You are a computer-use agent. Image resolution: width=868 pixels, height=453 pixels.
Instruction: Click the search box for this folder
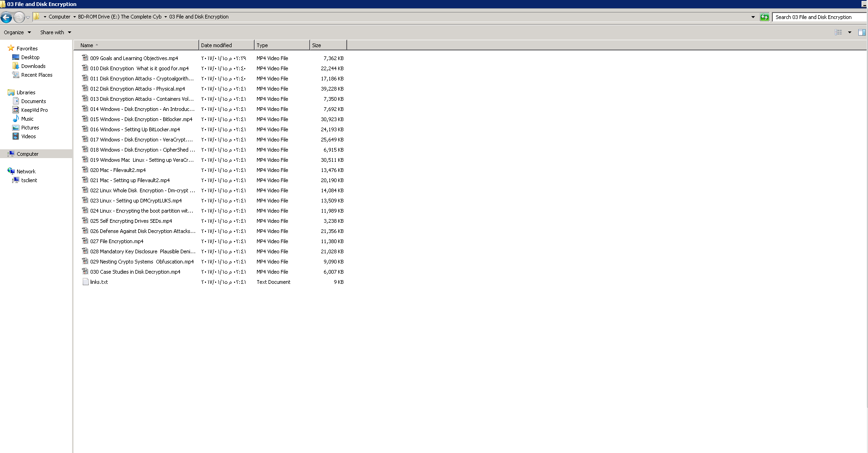819,17
